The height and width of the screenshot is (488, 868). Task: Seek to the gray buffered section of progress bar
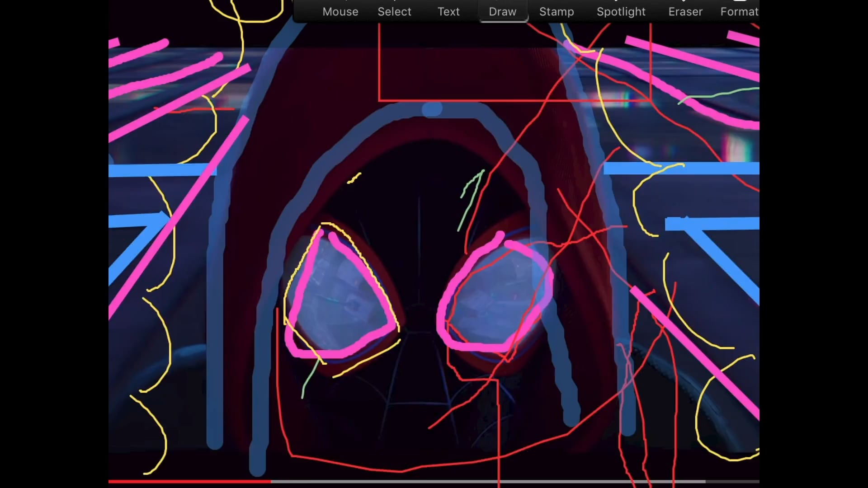click(x=488, y=482)
